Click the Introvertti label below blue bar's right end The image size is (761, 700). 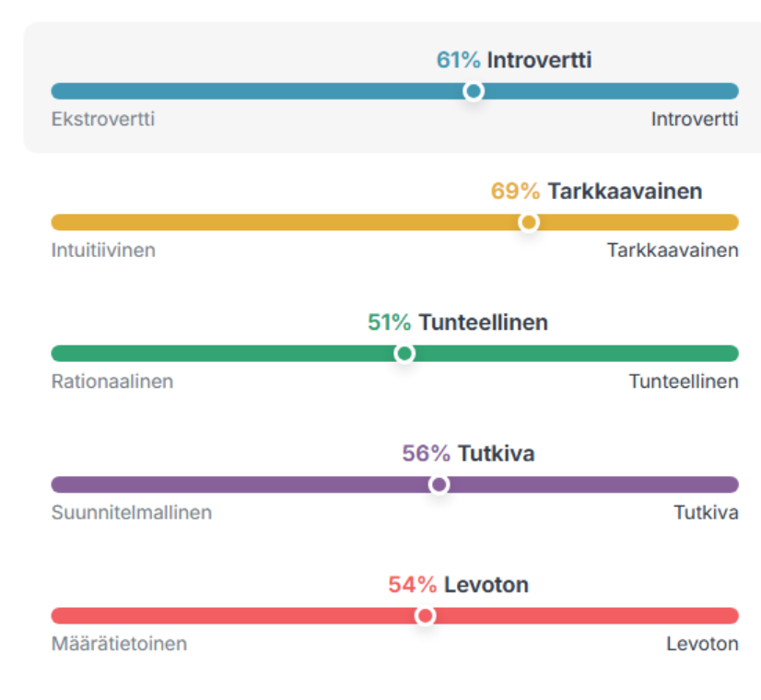(694, 120)
